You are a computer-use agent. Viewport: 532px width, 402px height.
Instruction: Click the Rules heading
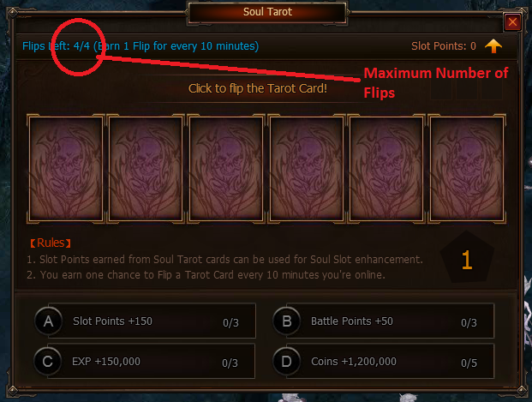pyautogui.click(x=51, y=243)
